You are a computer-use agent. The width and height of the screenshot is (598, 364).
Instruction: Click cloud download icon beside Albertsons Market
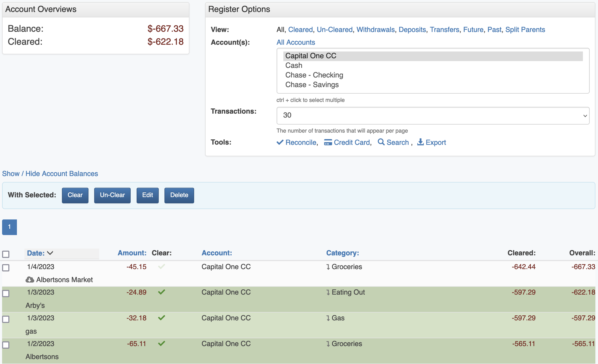30,279
